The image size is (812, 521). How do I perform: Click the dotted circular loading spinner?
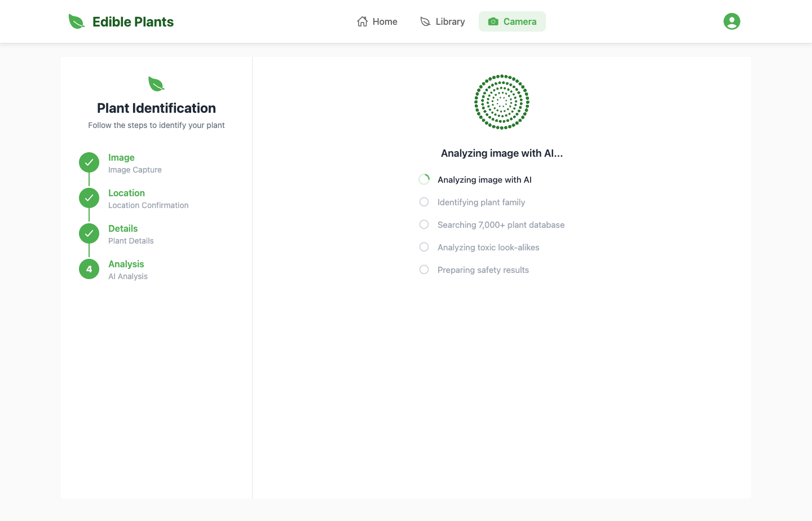tap(501, 102)
